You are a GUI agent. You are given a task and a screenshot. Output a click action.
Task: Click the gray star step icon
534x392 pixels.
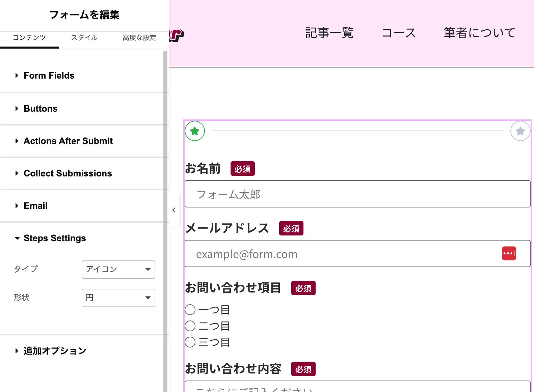520,131
